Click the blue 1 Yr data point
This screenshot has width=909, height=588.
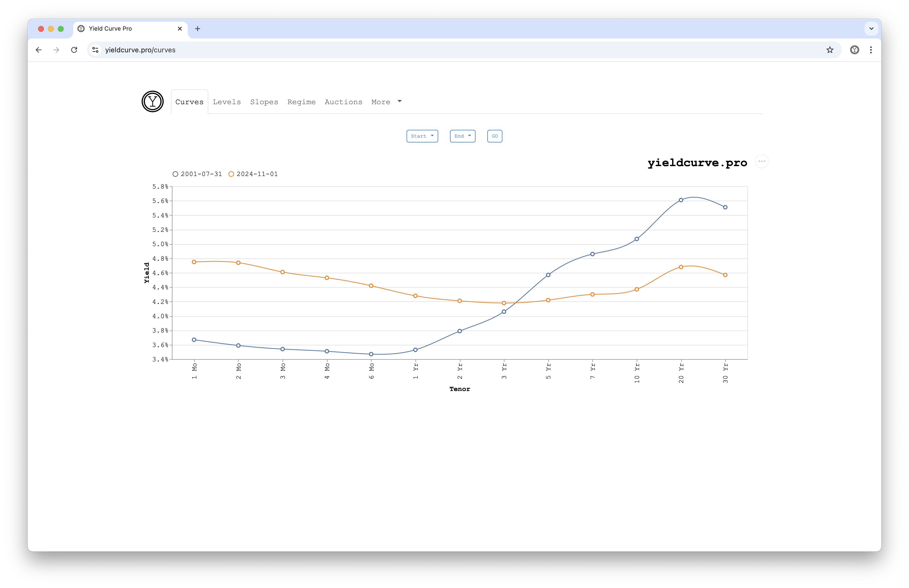click(415, 350)
